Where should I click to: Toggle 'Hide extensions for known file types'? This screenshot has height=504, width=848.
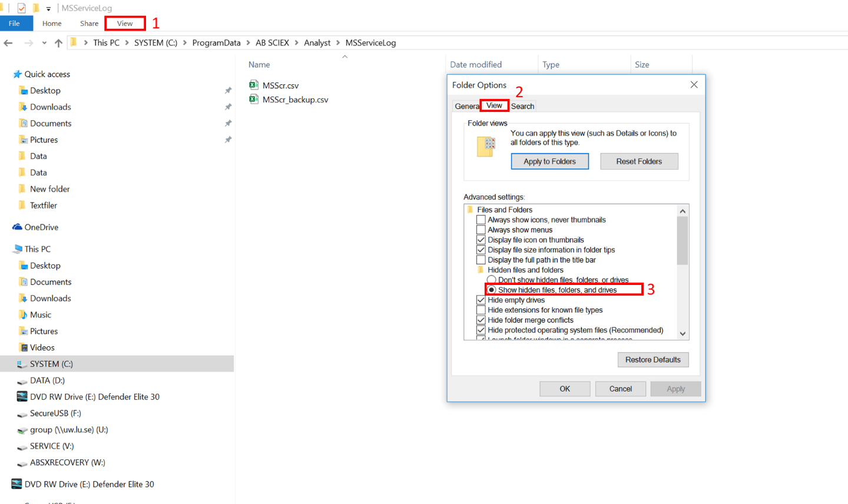coord(481,310)
